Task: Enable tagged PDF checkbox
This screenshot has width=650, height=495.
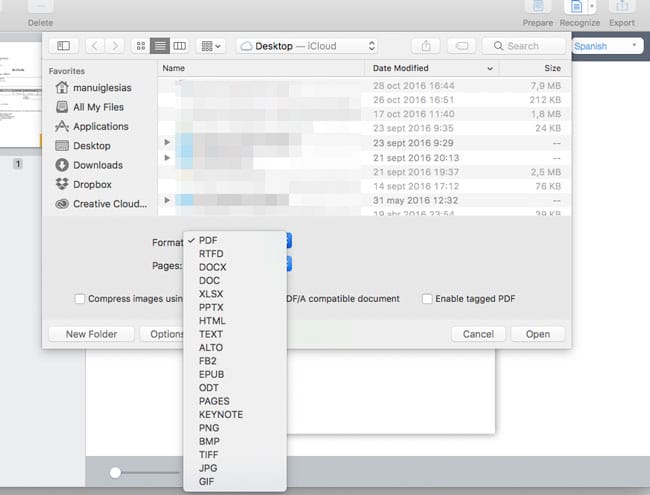Action: click(x=427, y=299)
